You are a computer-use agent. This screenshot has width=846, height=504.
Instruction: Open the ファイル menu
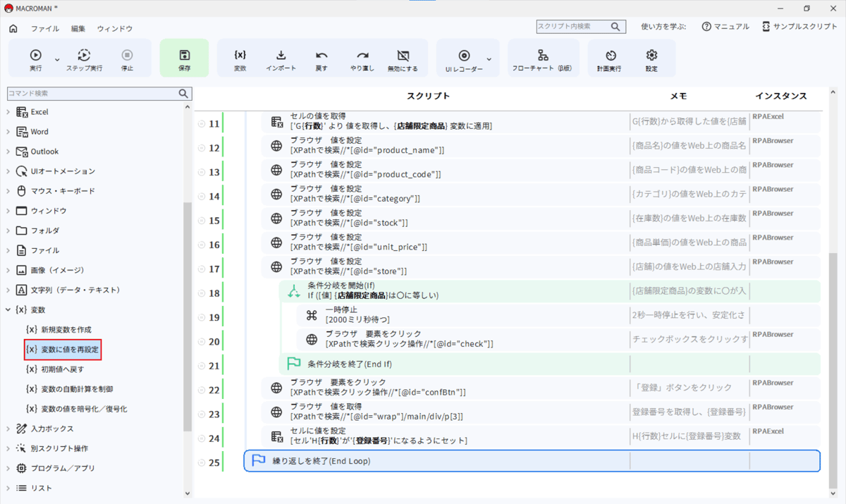click(44, 29)
